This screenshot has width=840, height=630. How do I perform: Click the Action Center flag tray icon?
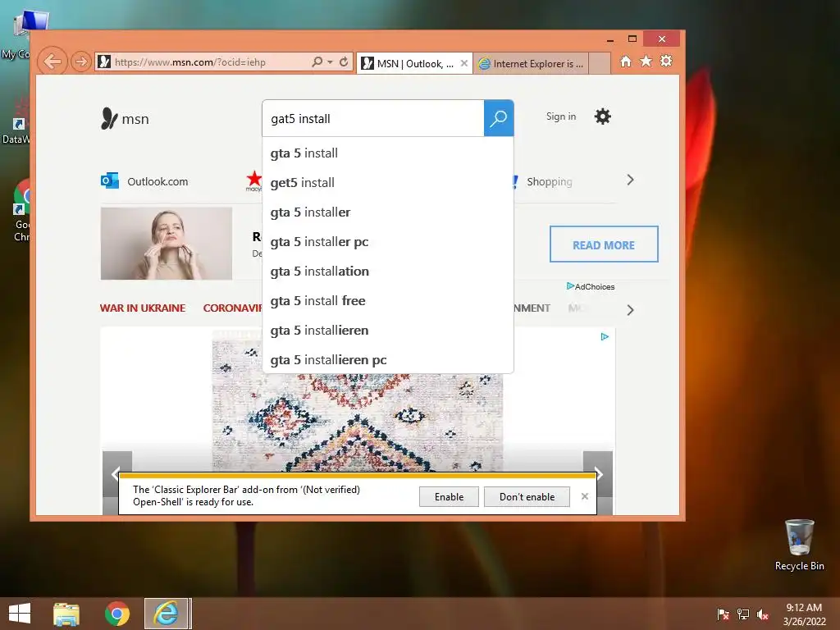click(x=724, y=614)
